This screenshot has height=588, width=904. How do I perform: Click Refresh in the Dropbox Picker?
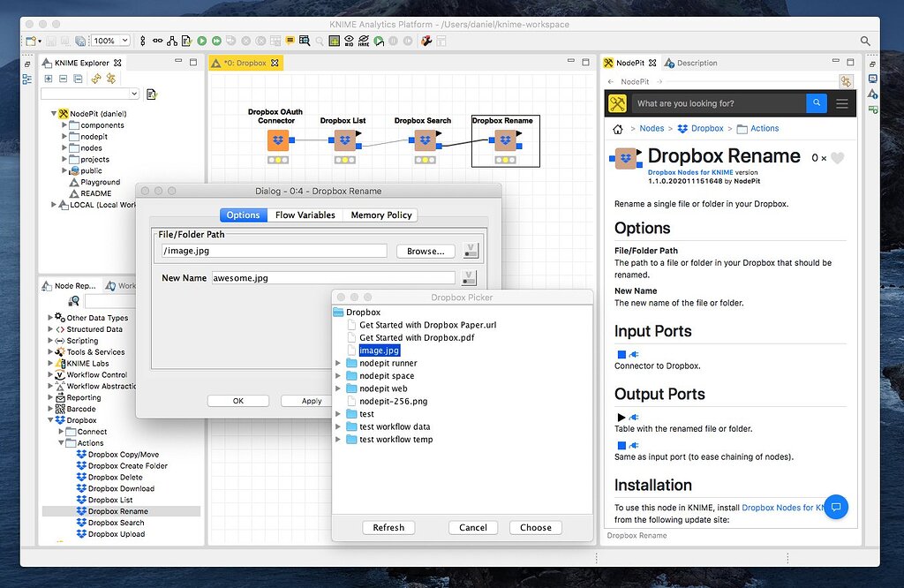point(388,527)
